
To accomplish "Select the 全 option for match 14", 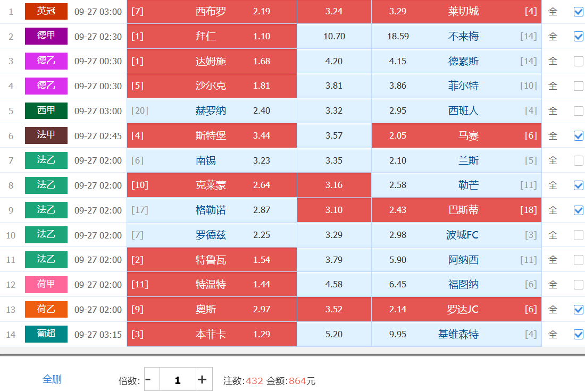I will [x=553, y=334].
